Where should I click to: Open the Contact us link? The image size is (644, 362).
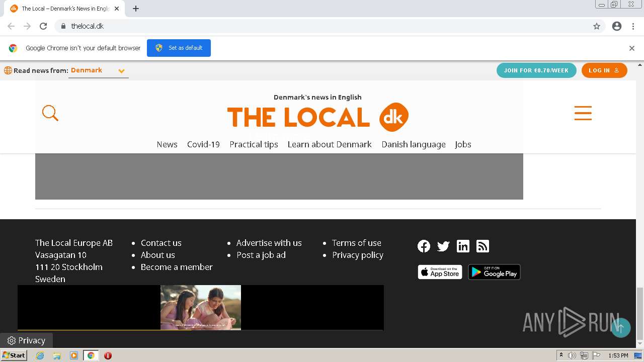pyautogui.click(x=161, y=243)
